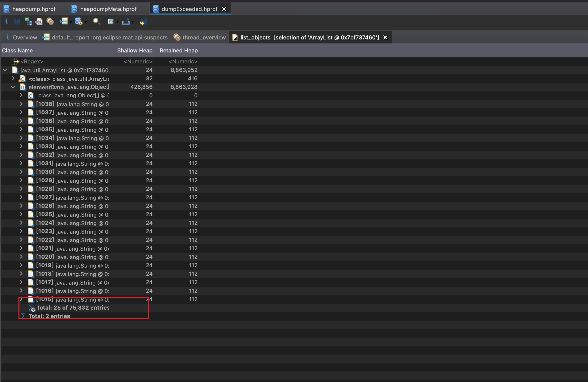Click the elementData array icon
This screenshot has width=588, height=382.
click(x=23, y=87)
